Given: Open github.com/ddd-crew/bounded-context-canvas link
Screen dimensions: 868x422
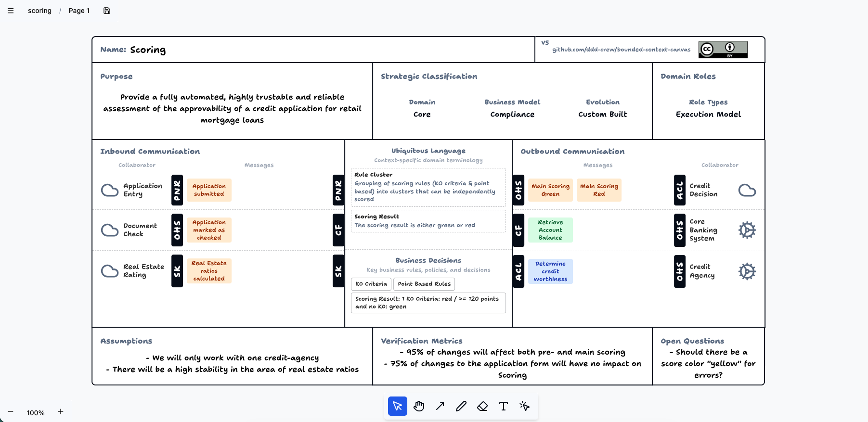Looking at the screenshot, I should 621,50.
